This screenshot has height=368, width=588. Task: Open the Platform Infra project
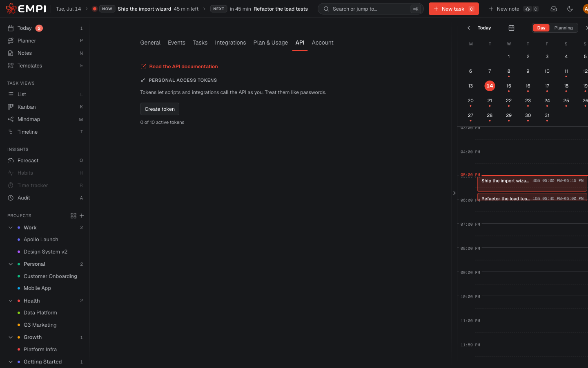(x=40, y=350)
